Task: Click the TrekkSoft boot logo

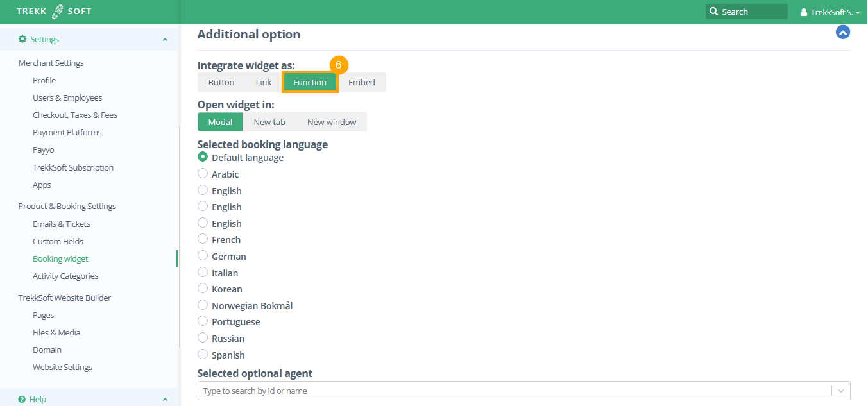Action: (x=57, y=12)
